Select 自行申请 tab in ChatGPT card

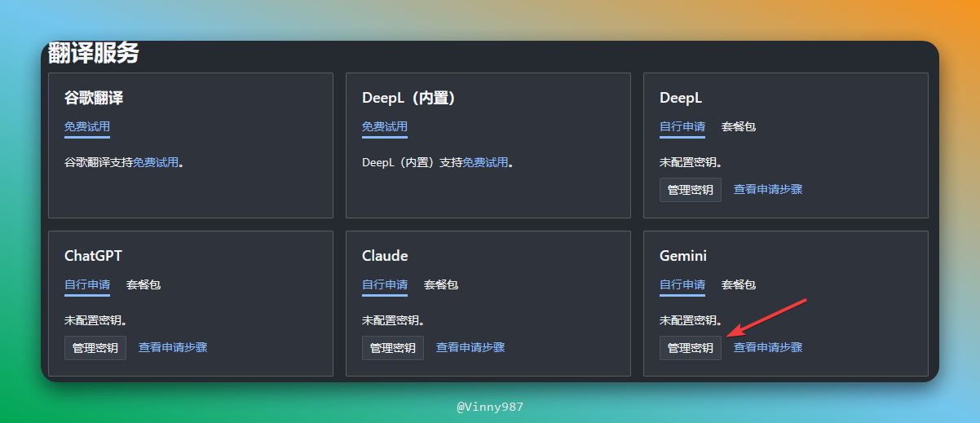pos(86,285)
